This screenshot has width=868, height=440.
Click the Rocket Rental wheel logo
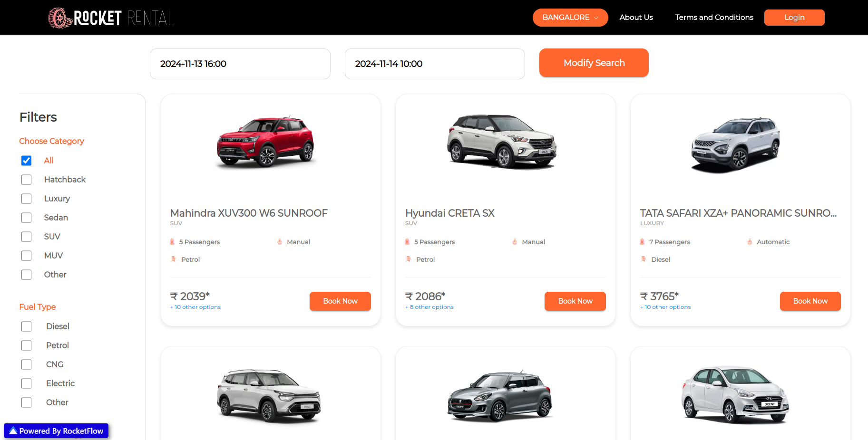point(59,18)
